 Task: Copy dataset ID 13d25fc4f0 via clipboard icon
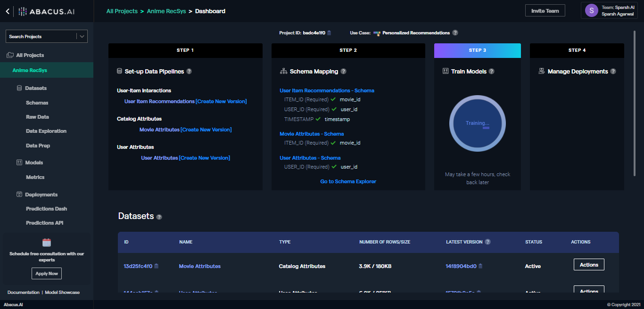[157, 266]
